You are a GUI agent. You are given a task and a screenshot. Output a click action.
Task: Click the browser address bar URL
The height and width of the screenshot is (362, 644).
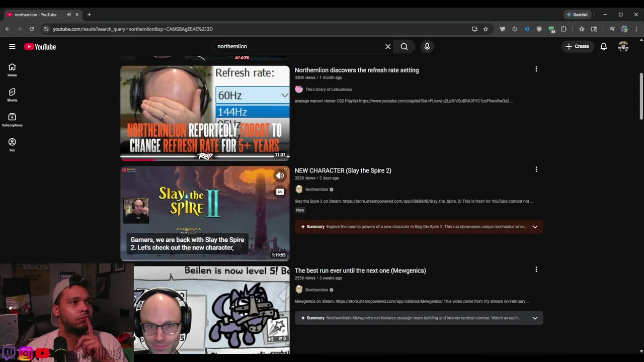point(133,29)
